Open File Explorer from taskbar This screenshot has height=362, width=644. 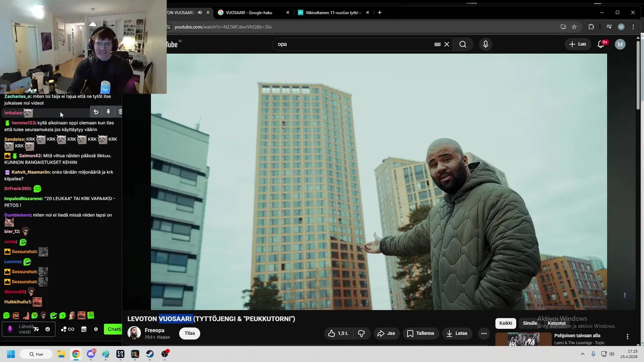click(x=61, y=354)
